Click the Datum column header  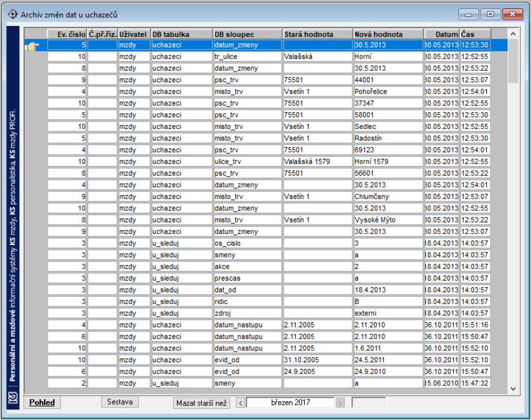(x=441, y=34)
